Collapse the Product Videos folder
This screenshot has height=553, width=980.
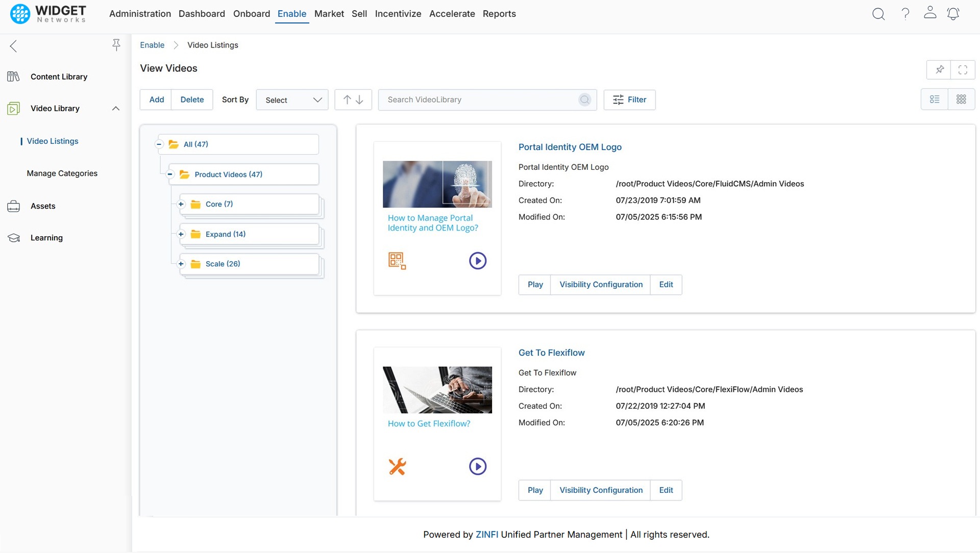pyautogui.click(x=170, y=174)
